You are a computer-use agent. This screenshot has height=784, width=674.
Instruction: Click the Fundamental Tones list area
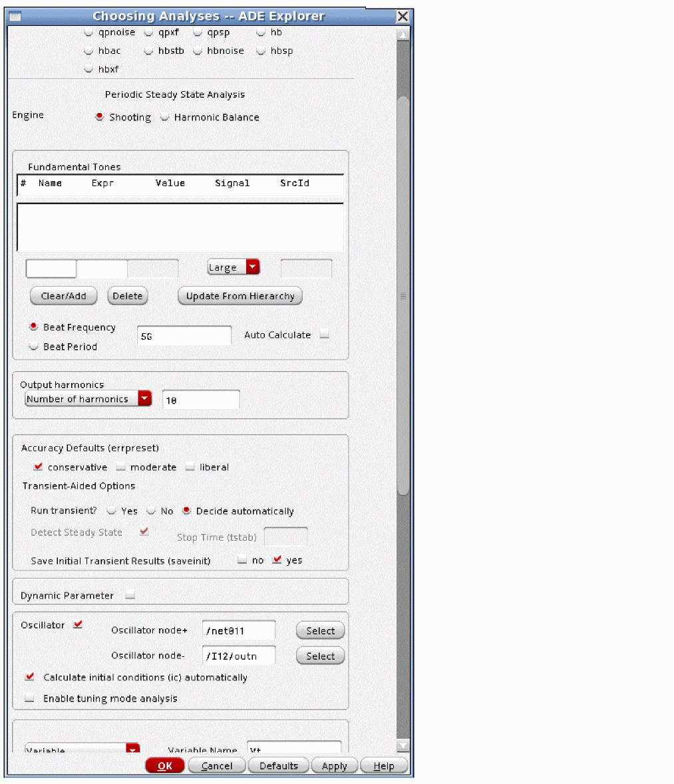coord(180,227)
